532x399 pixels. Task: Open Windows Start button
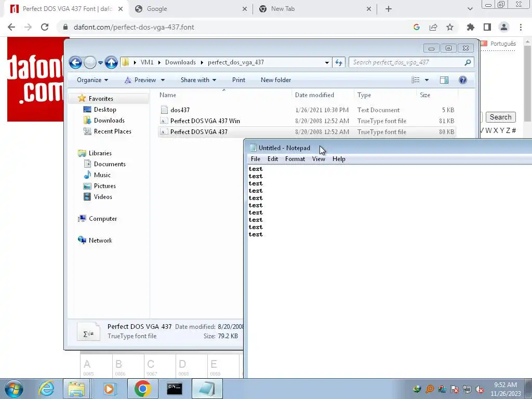(x=14, y=389)
